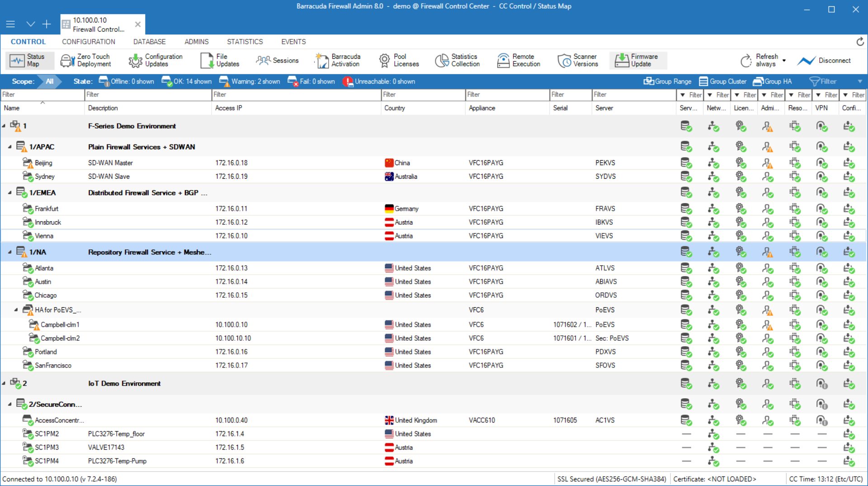The height and width of the screenshot is (486, 868).
Task: Toggle the Unreachable state filter
Action: click(x=378, y=81)
